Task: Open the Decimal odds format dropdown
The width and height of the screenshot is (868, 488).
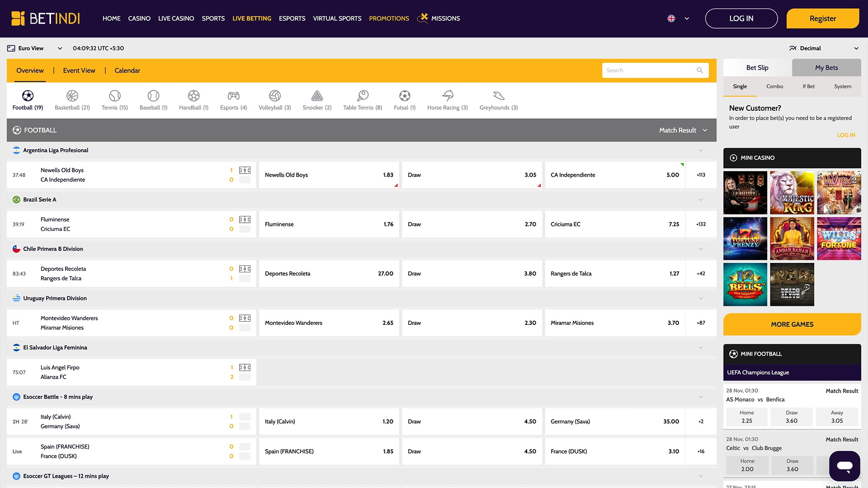Action: click(x=824, y=48)
